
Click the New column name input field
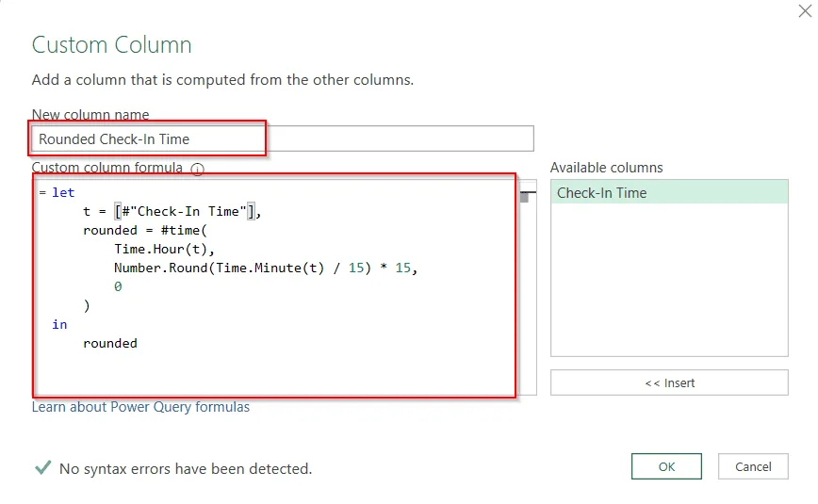tap(282, 138)
